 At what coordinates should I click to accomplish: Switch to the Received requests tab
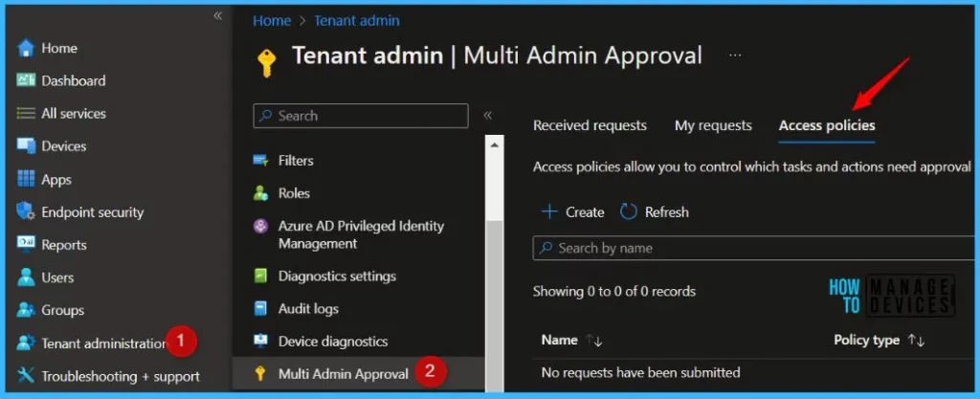(590, 125)
